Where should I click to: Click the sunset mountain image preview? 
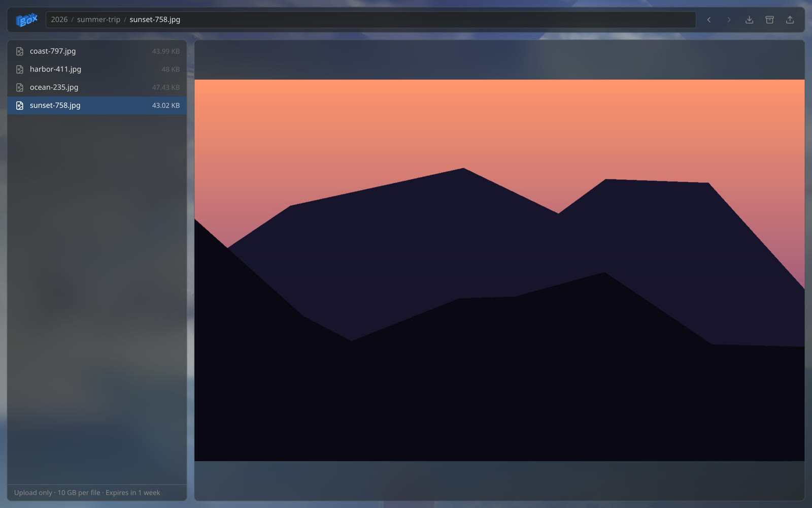(499, 270)
